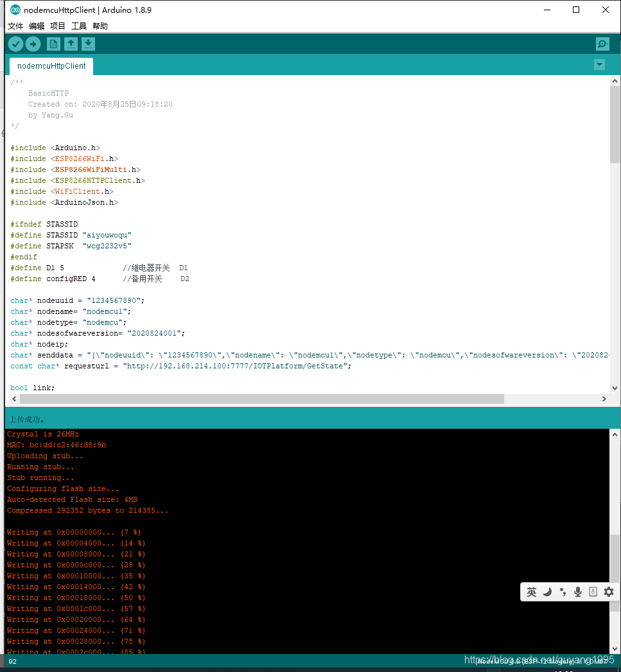The image size is (621, 672).
Task: Click the editor vertical scrollbar thumb
Action: point(615,125)
